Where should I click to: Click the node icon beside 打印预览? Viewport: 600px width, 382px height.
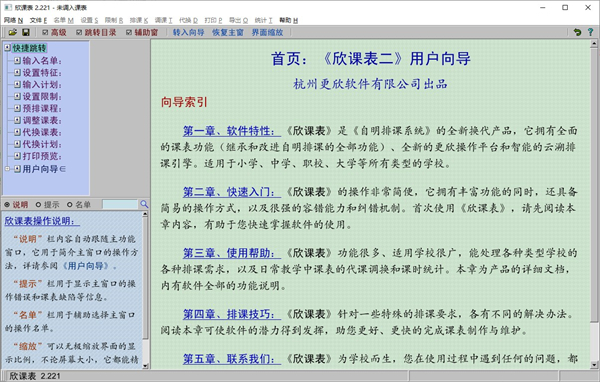point(17,156)
